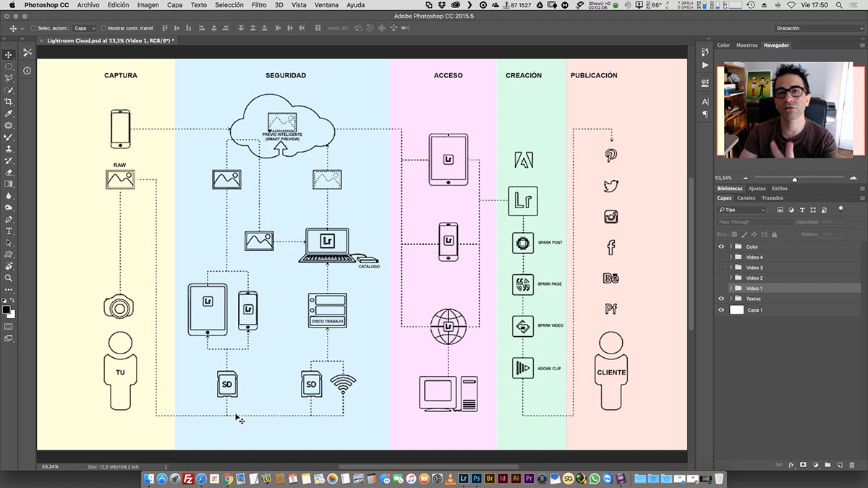Hide the Capa 1 layer
The width and height of the screenshot is (868, 488).
point(721,310)
